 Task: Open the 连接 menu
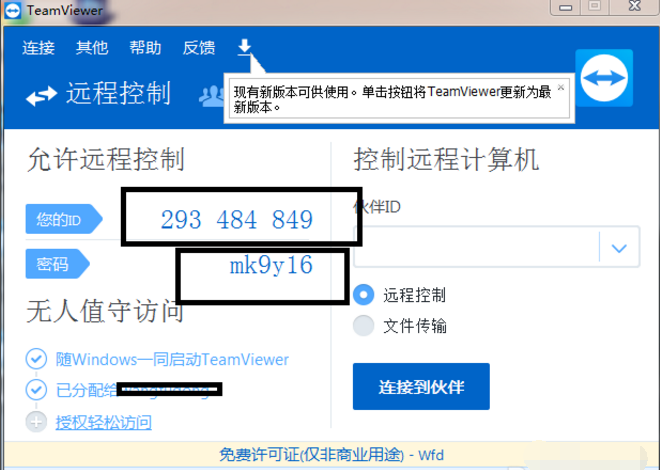click(x=39, y=48)
